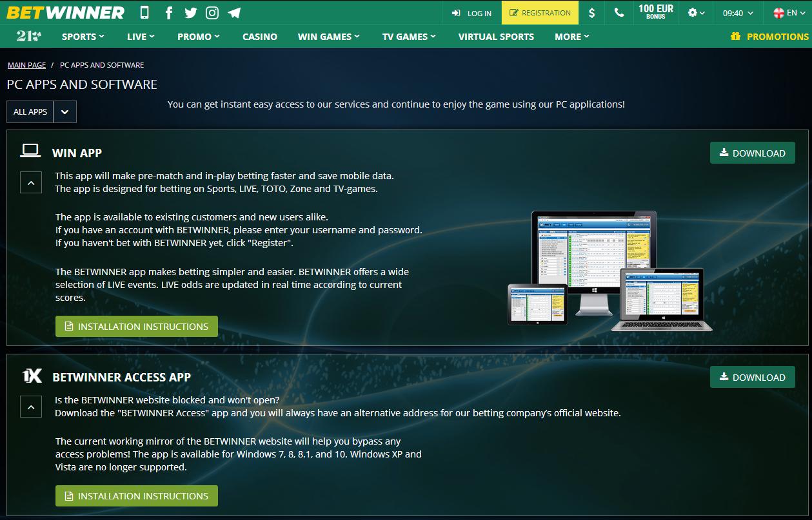Open the mobile app phone icon
The image size is (812, 520).
[144, 12]
